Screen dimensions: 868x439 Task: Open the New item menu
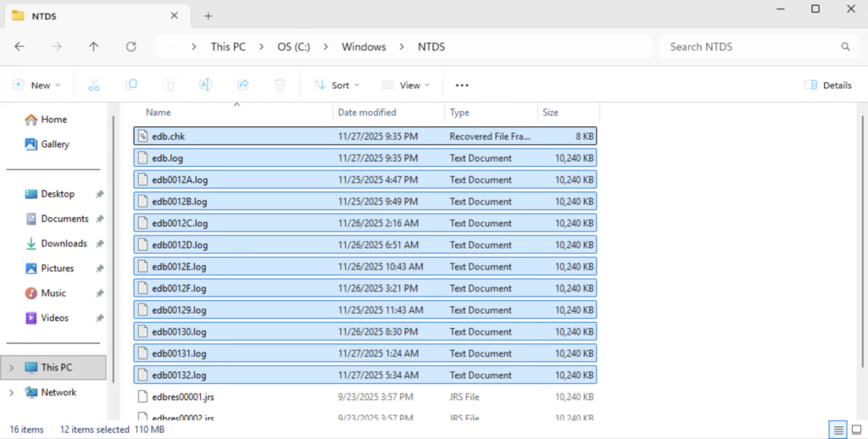(x=36, y=85)
